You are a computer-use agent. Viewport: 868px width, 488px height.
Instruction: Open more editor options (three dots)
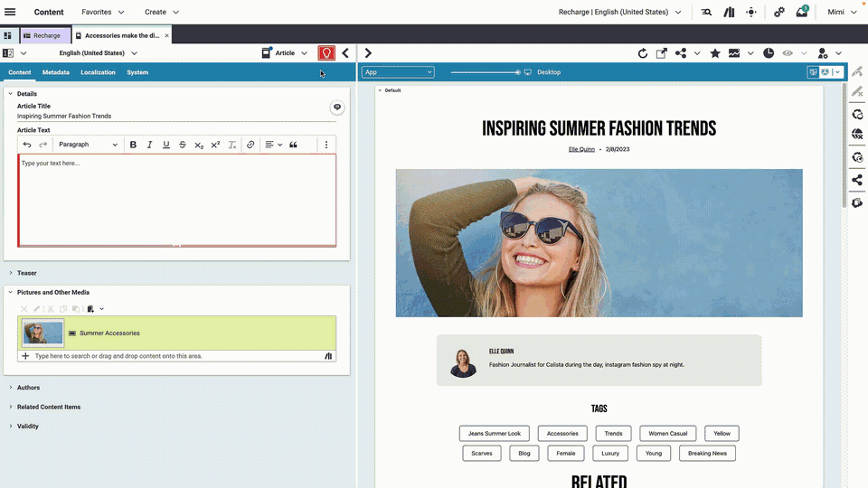coord(326,145)
